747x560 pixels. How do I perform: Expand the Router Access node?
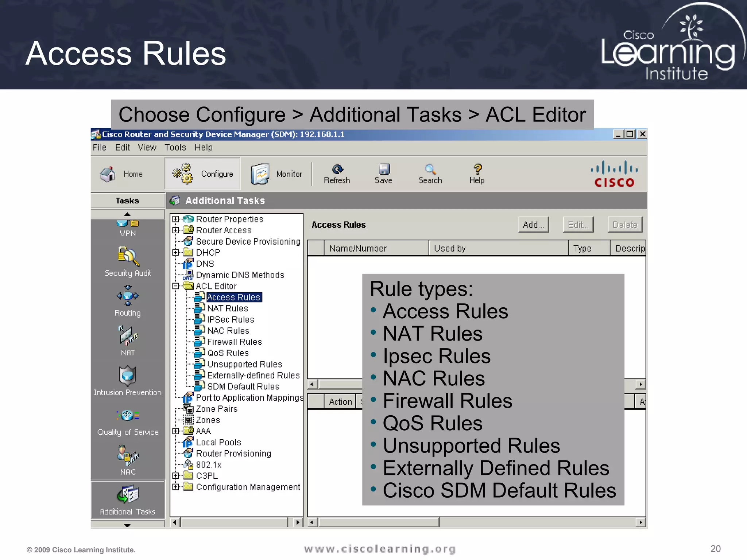(175, 230)
